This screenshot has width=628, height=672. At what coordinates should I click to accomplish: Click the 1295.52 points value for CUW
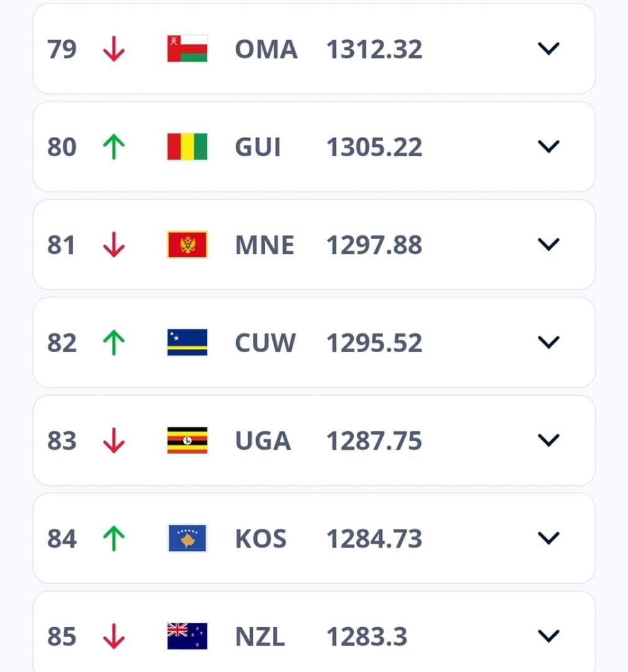point(374,343)
